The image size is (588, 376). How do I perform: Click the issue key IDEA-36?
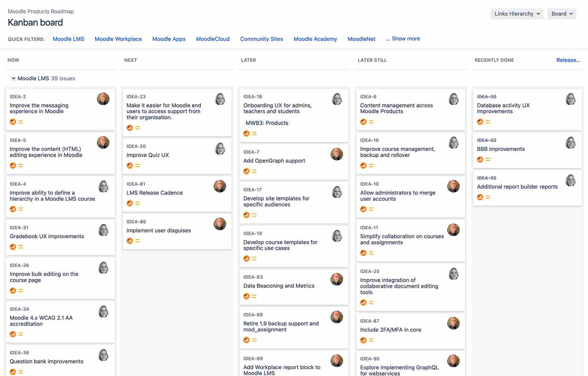(x=19, y=352)
